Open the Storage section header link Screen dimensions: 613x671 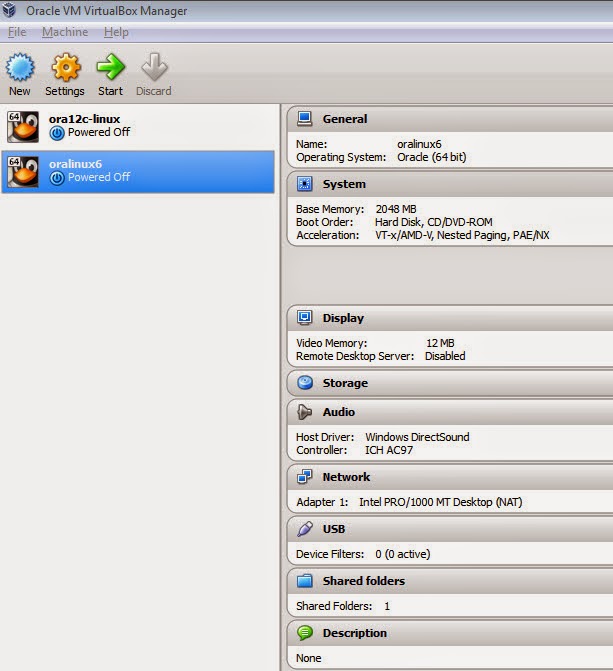(x=345, y=383)
